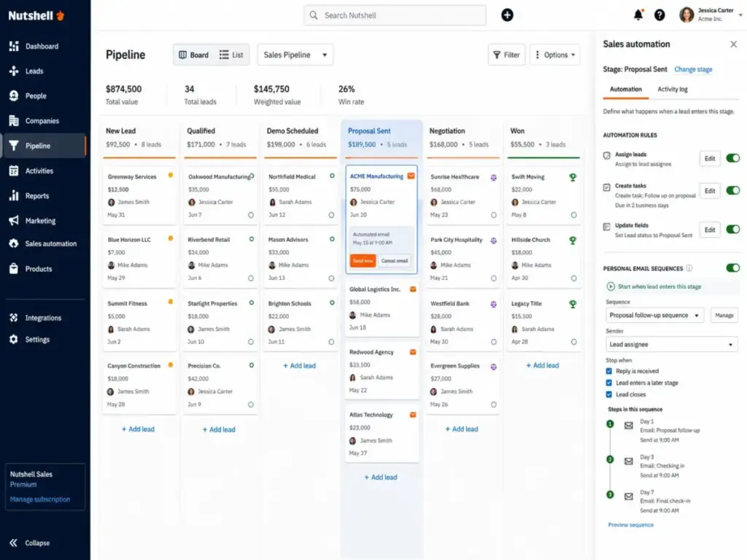Edit the Update fields rule
Image resolution: width=747 pixels, height=560 pixels.
pyautogui.click(x=710, y=230)
